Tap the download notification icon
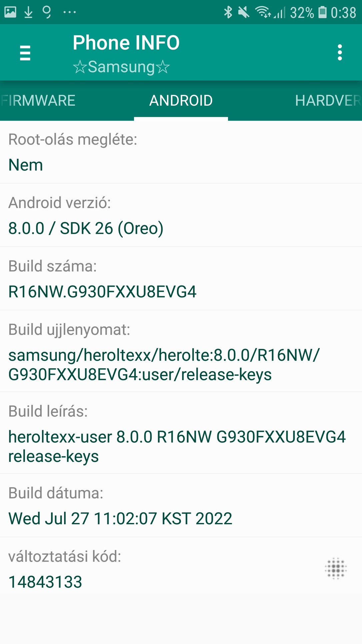This screenshot has height=644, width=362. 28,12
